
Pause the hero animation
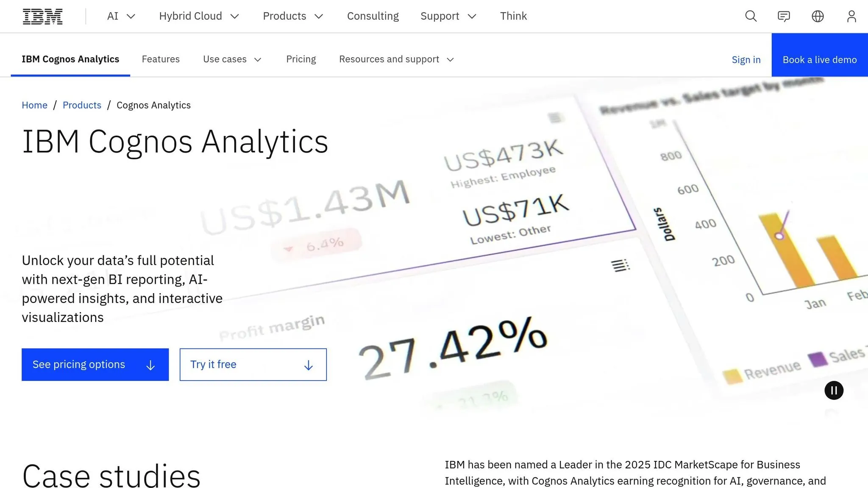click(x=834, y=390)
